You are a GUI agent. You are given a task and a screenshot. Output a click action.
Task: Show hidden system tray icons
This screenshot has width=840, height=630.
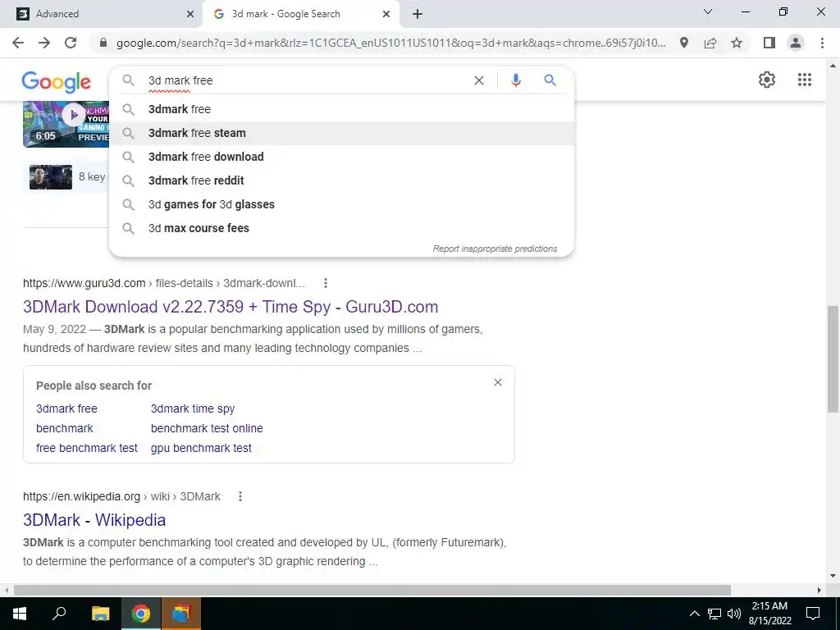click(x=694, y=614)
